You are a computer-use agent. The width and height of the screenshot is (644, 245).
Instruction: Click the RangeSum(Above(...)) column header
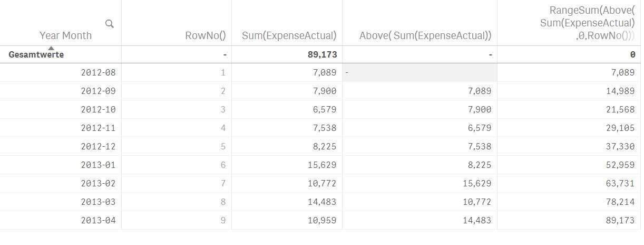[x=587, y=23]
